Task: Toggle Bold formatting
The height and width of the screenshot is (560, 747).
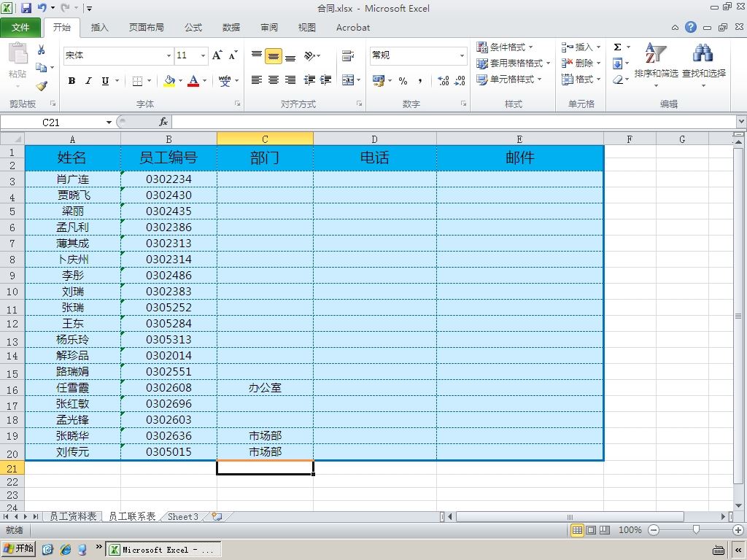Action: click(72, 81)
